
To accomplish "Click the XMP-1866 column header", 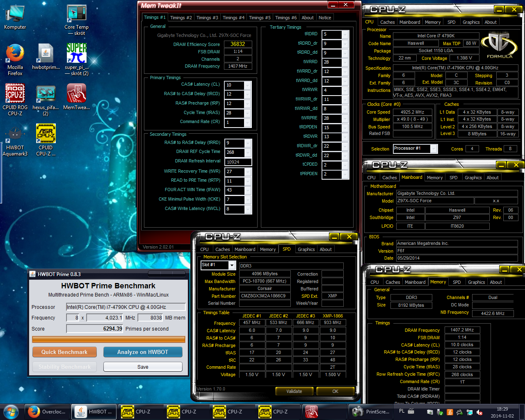I will pos(333,316).
